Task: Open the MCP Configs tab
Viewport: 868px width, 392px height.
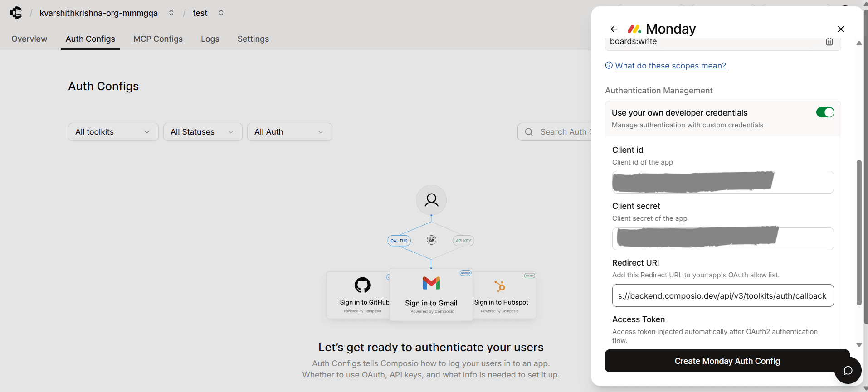Action: coord(158,39)
